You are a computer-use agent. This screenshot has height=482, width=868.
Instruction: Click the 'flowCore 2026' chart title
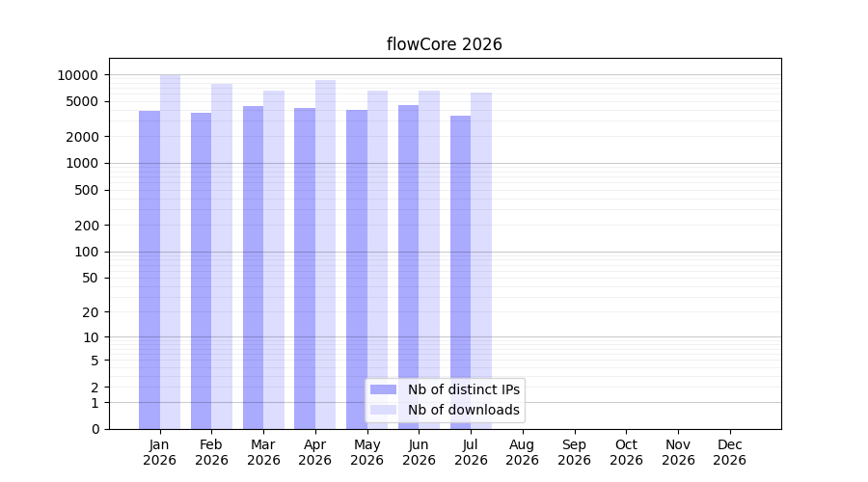pos(444,44)
